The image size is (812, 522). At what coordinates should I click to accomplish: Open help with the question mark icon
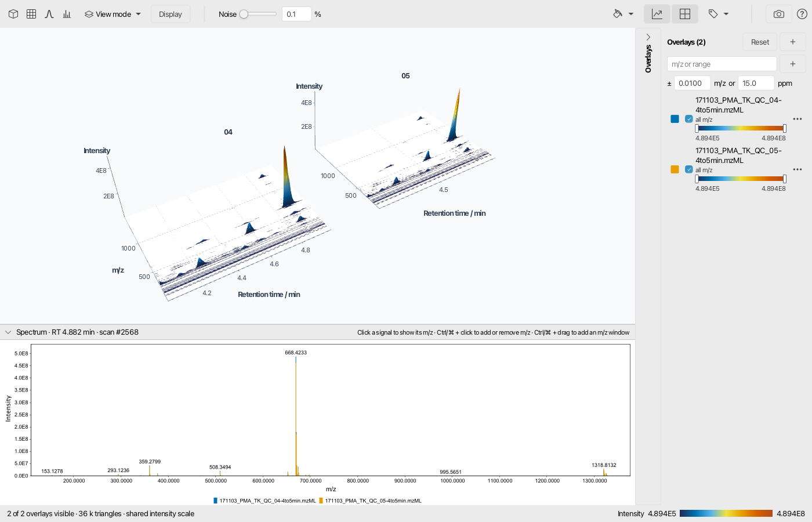tap(802, 14)
